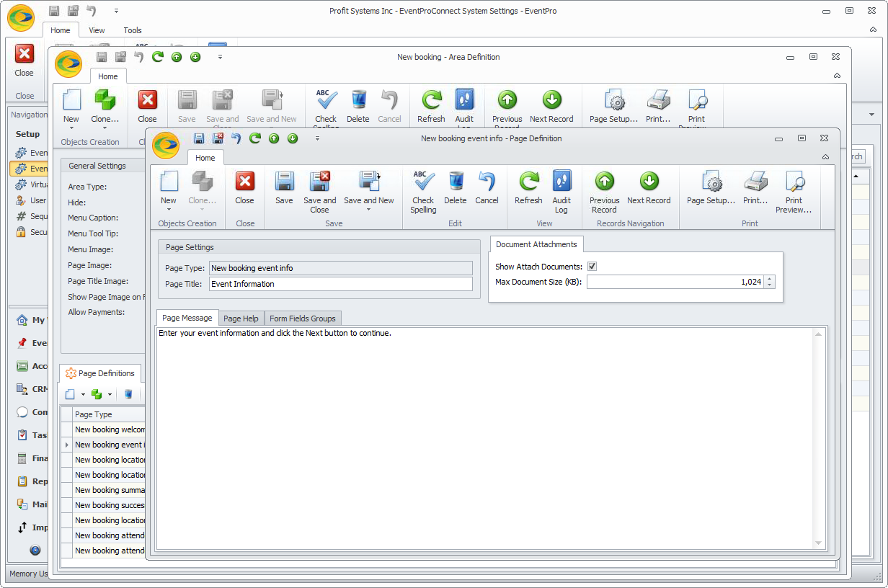Open the Tools tab in the main EventPro window
Screen dimensions: 888x588
(133, 30)
